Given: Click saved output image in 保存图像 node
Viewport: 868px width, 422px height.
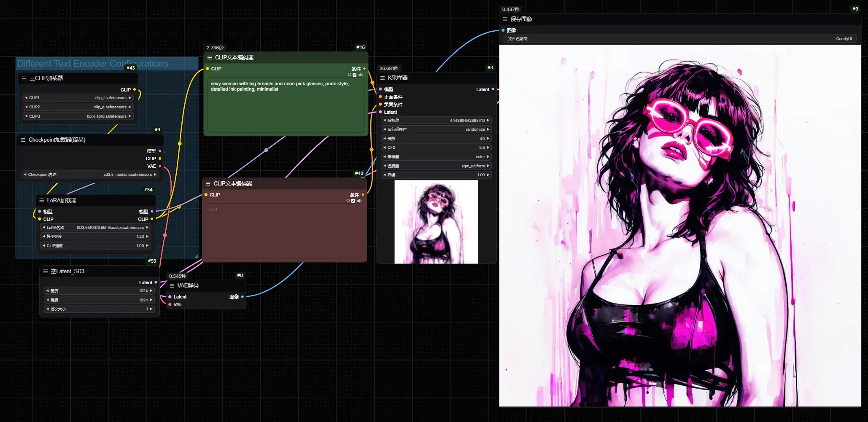Looking at the screenshot, I should (680, 226).
